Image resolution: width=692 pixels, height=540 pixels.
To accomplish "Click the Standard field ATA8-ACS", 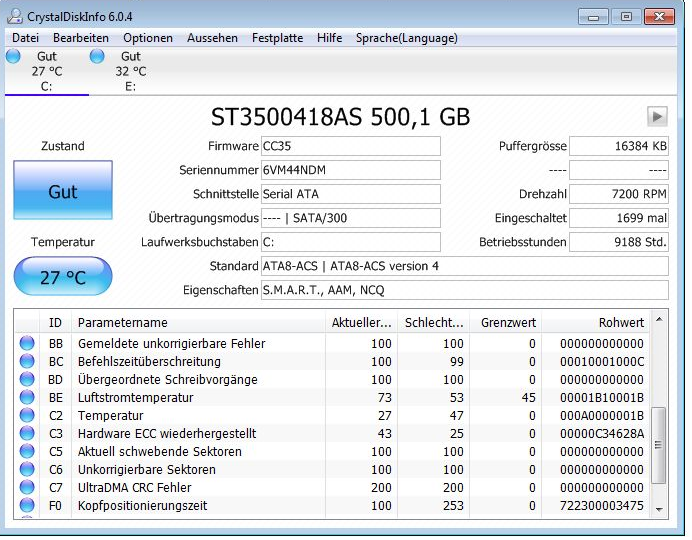I will (x=464, y=266).
